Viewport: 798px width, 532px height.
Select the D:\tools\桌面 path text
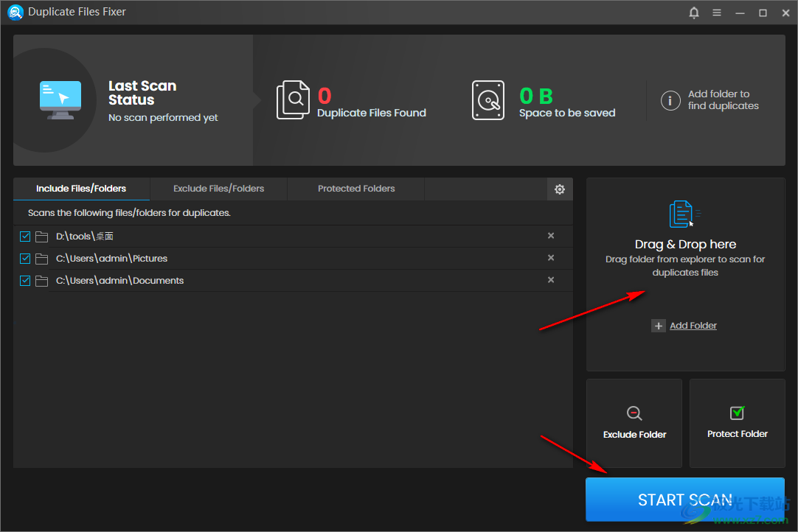tap(85, 237)
